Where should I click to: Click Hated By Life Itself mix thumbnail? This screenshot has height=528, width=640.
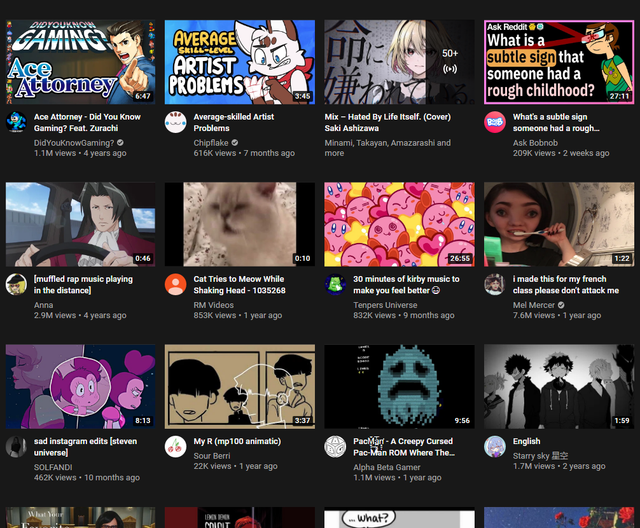tap(399, 62)
